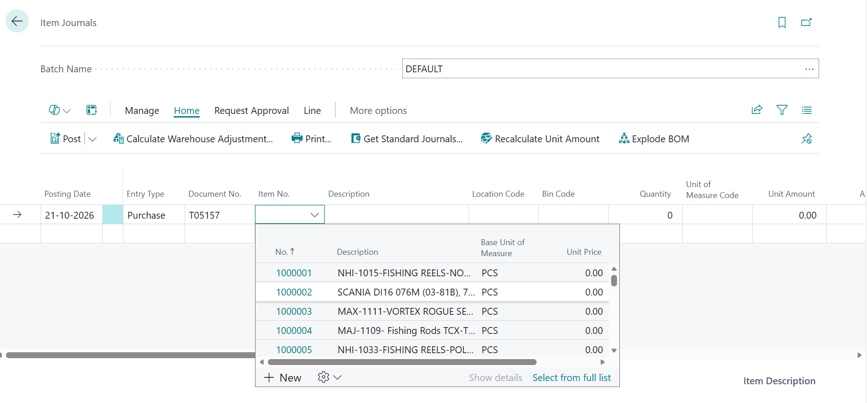Screen dimensions: 868x403
Task: Click the bookmark icon
Action: click(782, 22)
